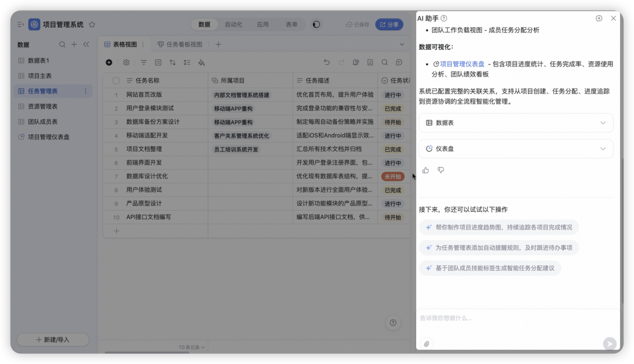
Task: Open the 10 条记录 dropdown
Action: pos(192,347)
